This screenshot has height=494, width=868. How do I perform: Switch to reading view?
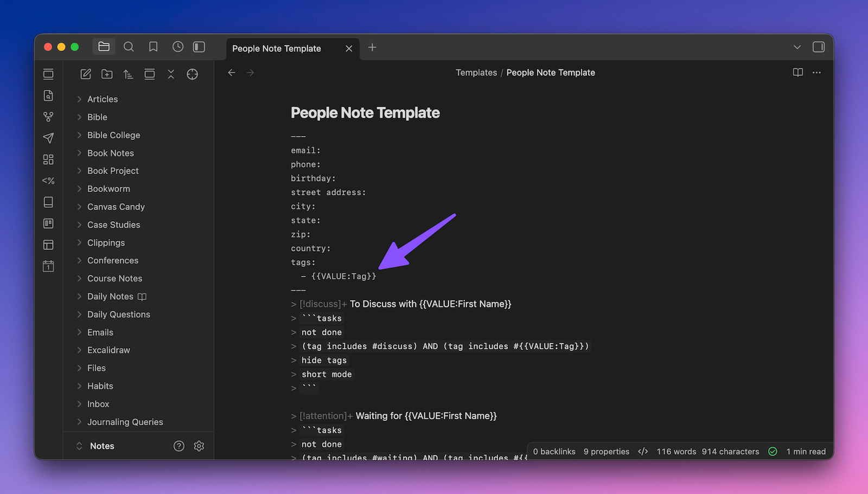[x=797, y=73]
